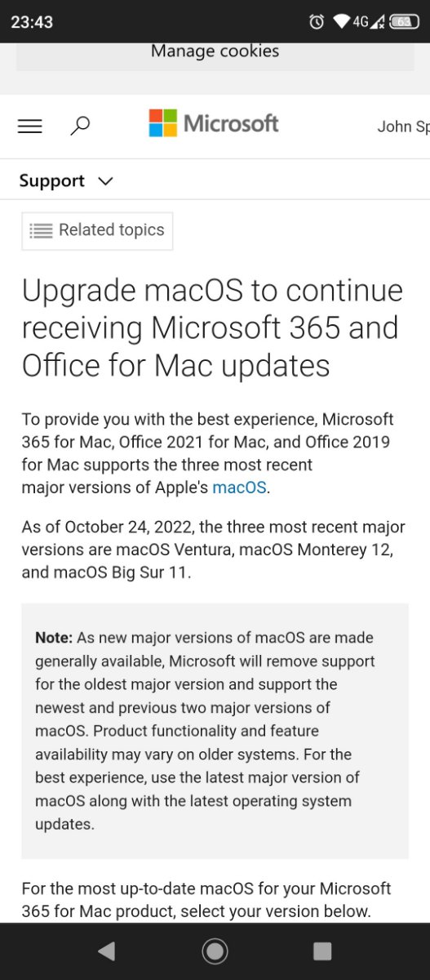
Task: Open the John Sp account menu
Action: pyautogui.click(x=403, y=127)
